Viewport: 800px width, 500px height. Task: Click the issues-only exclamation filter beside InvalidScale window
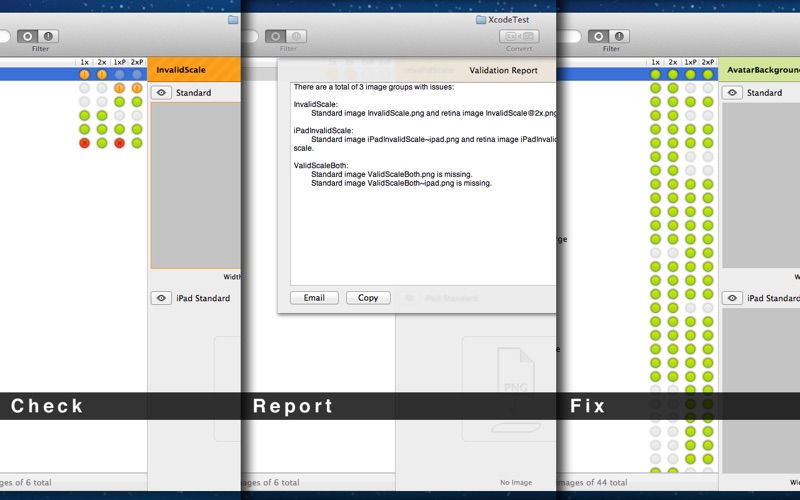[x=50, y=36]
